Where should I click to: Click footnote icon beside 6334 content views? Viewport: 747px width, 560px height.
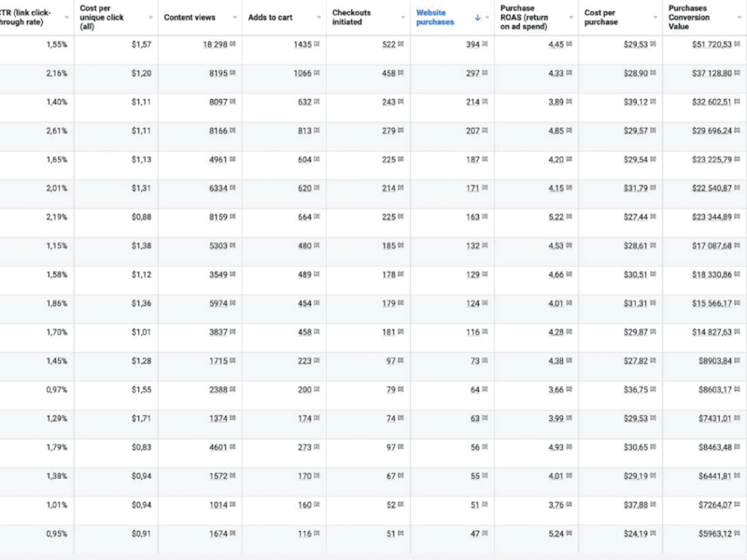233,188
